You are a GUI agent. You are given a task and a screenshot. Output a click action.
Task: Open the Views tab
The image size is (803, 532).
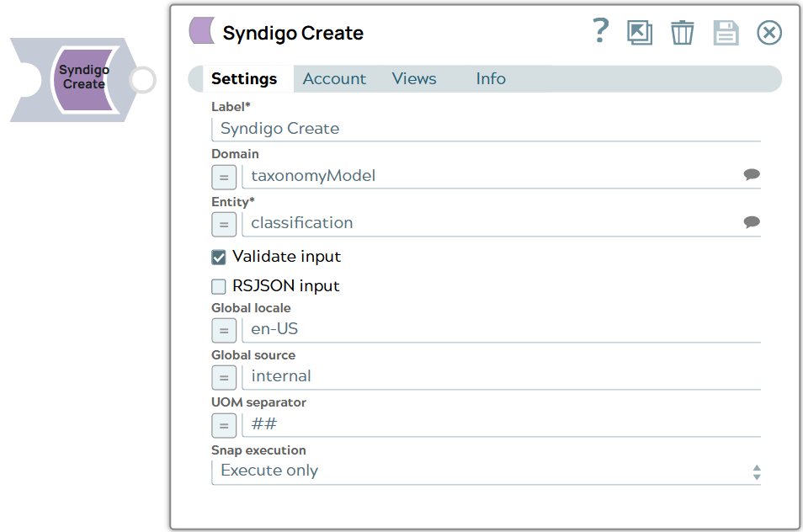413,78
